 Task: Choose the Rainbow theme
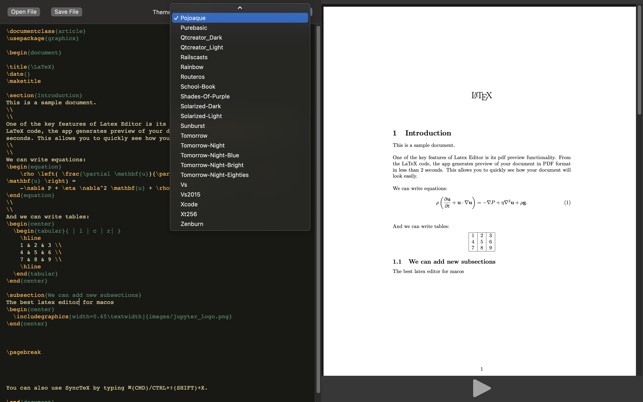point(192,67)
